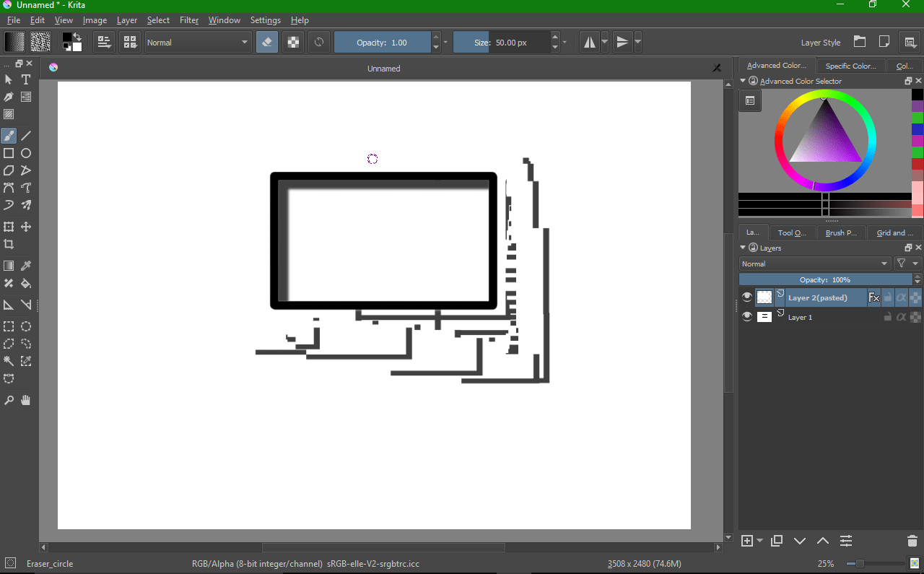Click the horizontal canvas scrollbar
Image resolution: width=924 pixels, height=574 pixels.
pyautogui.click(x=383, y=547)
